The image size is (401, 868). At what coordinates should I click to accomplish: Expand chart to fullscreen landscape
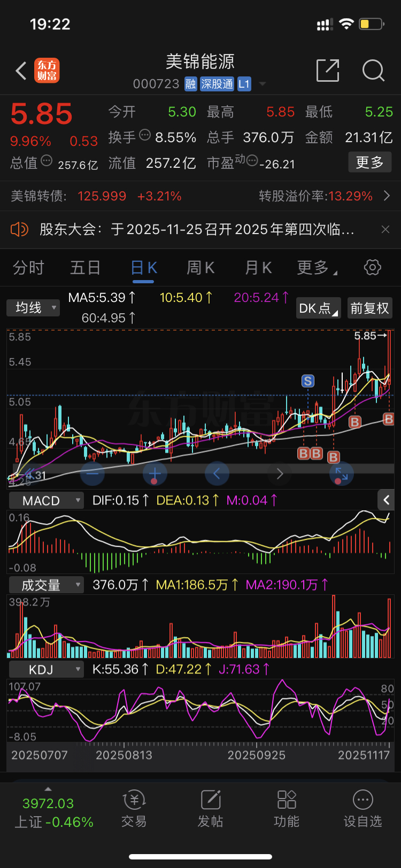(x=342, y=473)
